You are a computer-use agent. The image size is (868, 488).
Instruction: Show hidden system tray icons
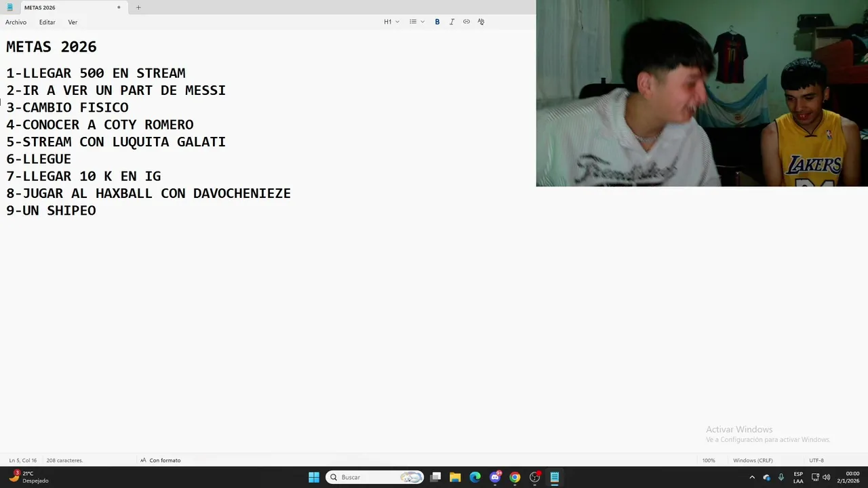(x=752, y=477)
